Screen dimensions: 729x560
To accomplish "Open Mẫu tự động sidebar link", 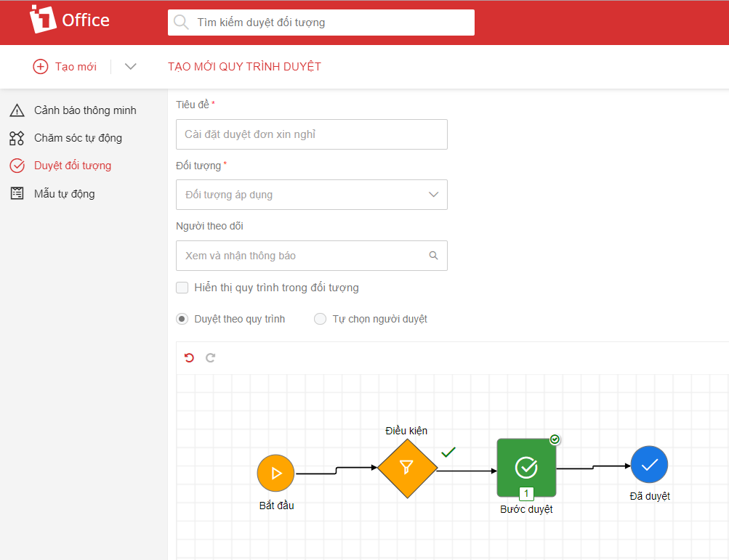I will pyautogui.click(x=64, y=194).
